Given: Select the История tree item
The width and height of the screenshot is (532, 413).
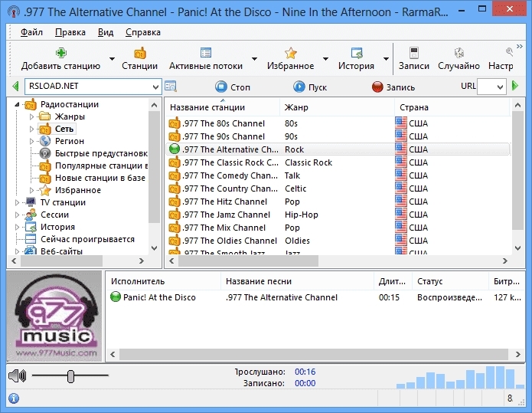Looking at the screenshot, I should (57, 227).
